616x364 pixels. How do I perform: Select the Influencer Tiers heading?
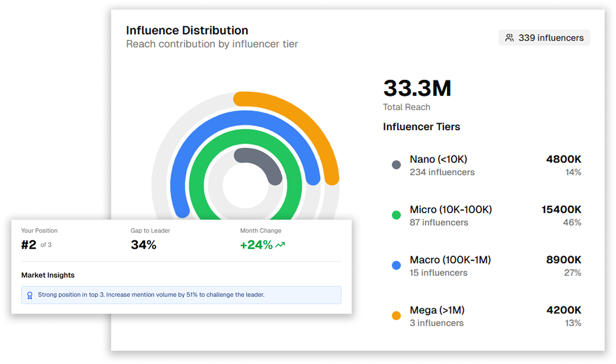click(421, 127)
